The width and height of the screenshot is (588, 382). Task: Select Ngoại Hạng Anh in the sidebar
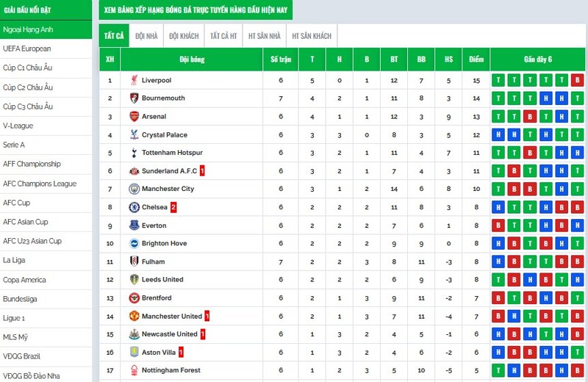click(x=46, y=29)
